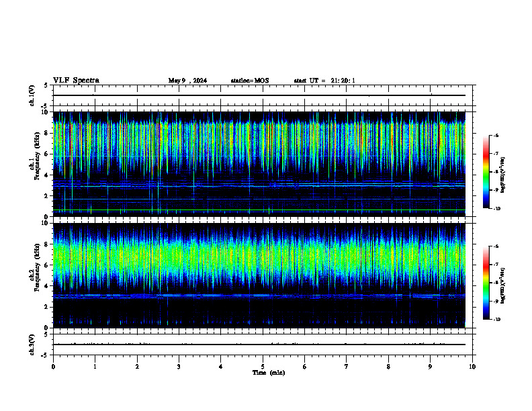The height and width of the screenshot is (411, 532).
Task: Click the "Time (min)" axis title
Action: click(269, 373)
